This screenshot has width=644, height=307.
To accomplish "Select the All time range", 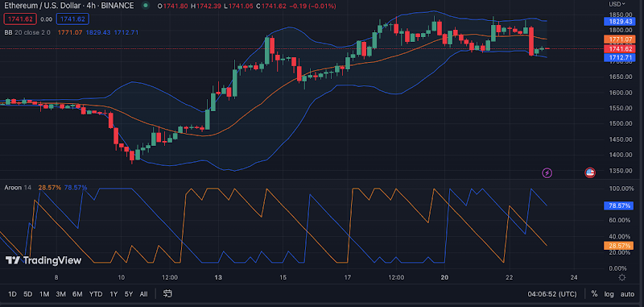I will tap(144, 294).
